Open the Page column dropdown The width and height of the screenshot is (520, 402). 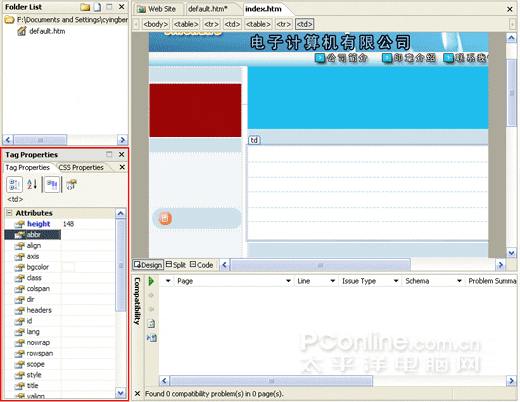tap(288, 281)
